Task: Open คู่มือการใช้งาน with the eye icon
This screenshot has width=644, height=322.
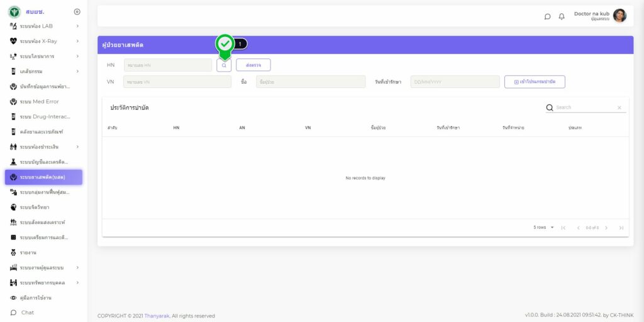Action: tap(35, 297)
